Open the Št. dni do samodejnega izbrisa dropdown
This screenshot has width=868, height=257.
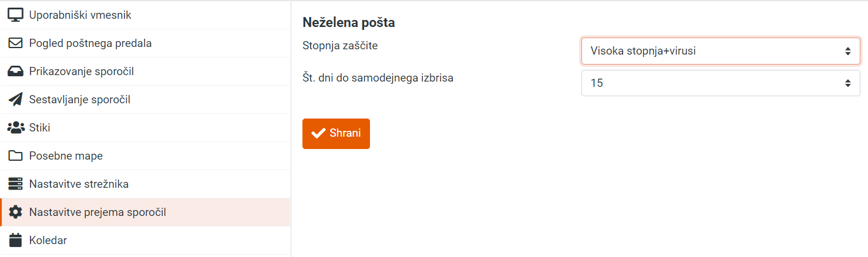pyautogui.click(x=721, y=83)
